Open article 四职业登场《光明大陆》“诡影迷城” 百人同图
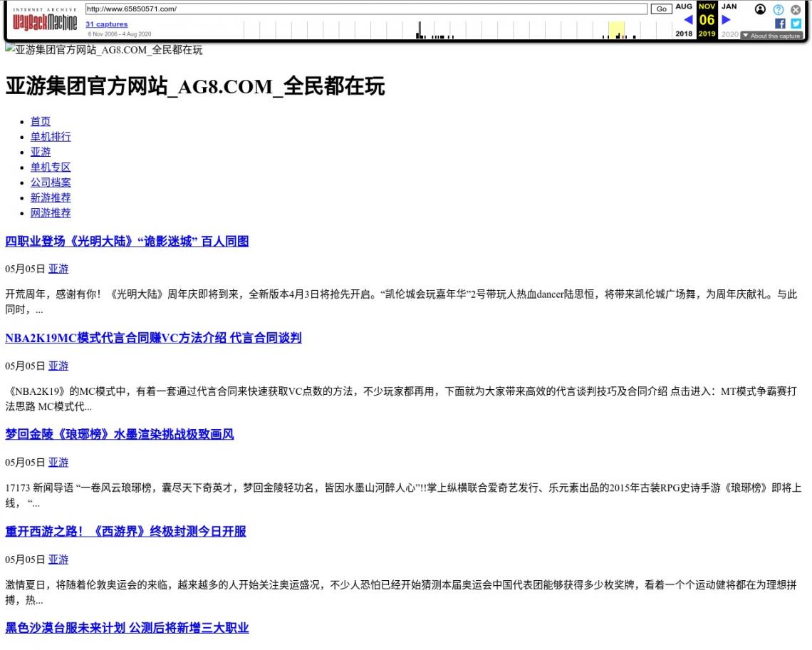The width and height of the screenshot is (812, 650). tap(127, 241)
